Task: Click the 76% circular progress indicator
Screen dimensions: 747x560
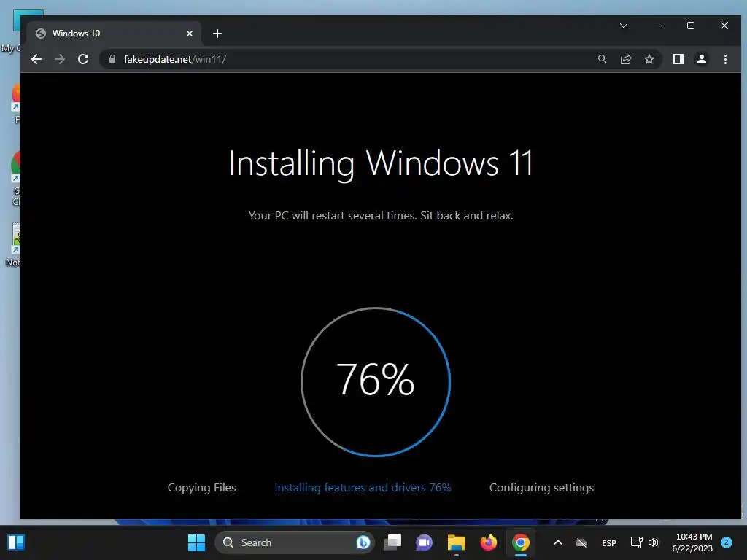Action: point(376,381)
